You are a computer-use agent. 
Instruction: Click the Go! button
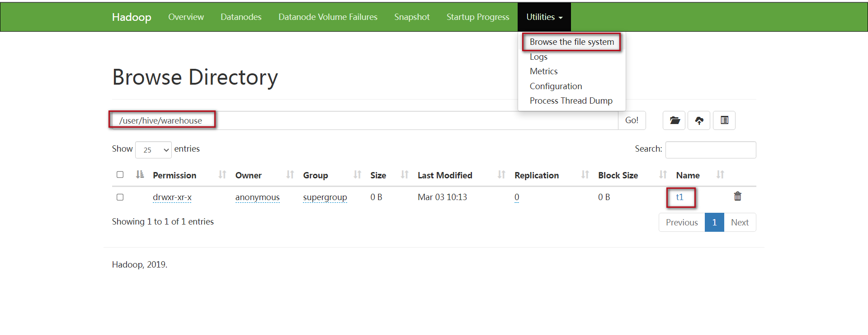[632, 120]
